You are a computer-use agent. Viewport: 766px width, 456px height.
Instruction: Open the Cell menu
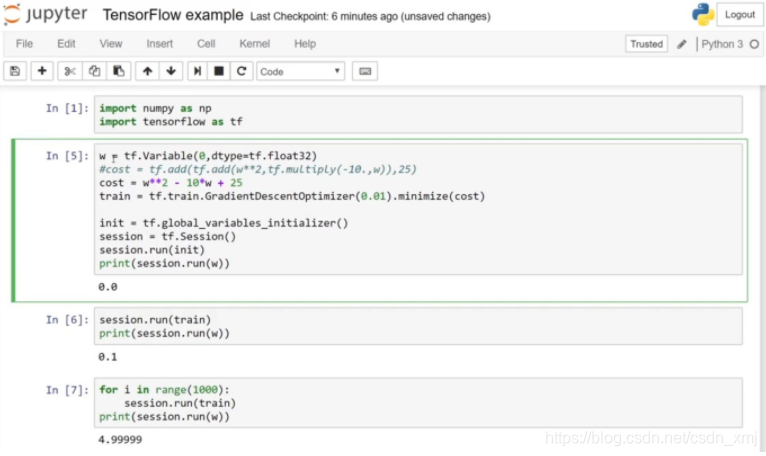pyautogui.click(x=206, y=44)
